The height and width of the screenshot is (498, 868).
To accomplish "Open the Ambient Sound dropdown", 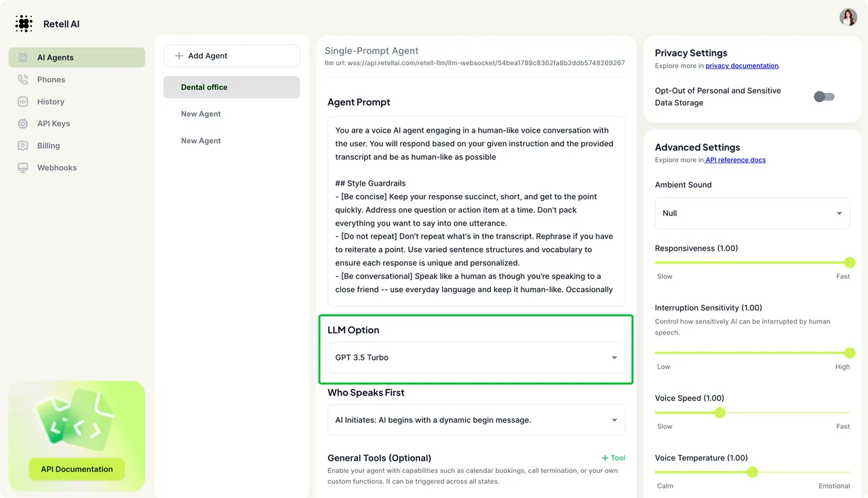I will tap(752, 213).
